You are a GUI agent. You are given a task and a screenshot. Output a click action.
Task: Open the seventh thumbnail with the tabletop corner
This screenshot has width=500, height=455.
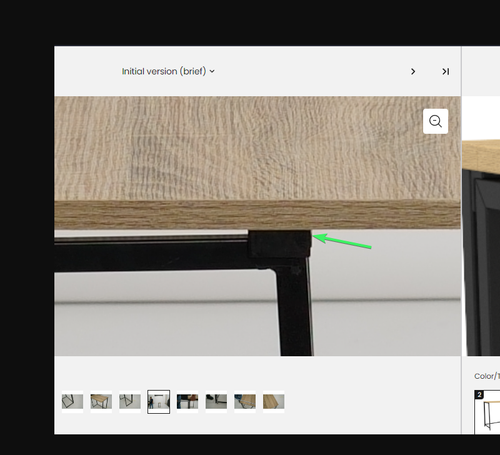(245, 402)
